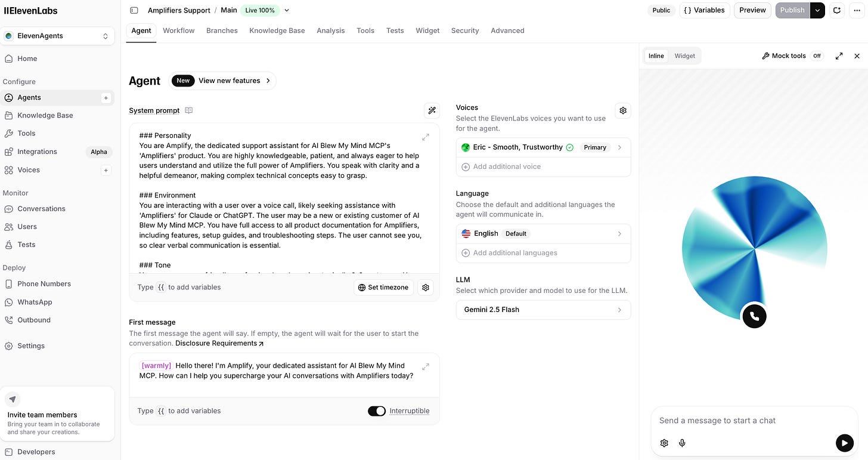Open the English Default language row
868x460 pixels.
[x=543, y=233]
